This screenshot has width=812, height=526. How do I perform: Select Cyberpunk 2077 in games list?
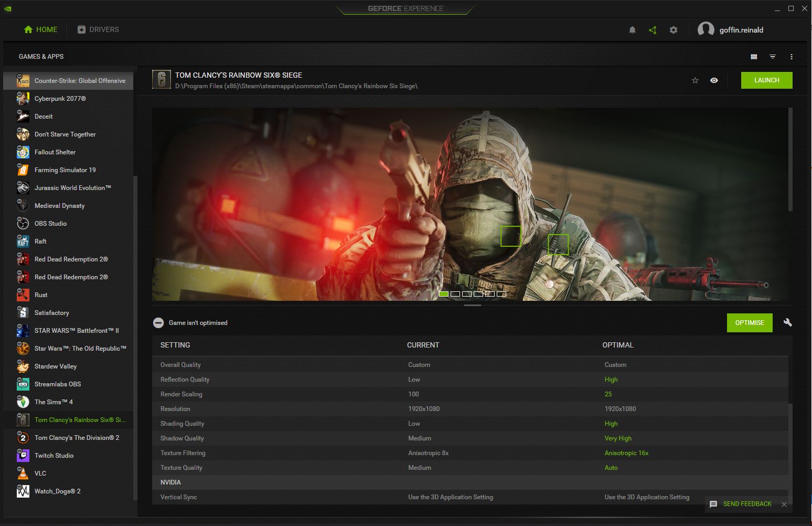[60, 99]
